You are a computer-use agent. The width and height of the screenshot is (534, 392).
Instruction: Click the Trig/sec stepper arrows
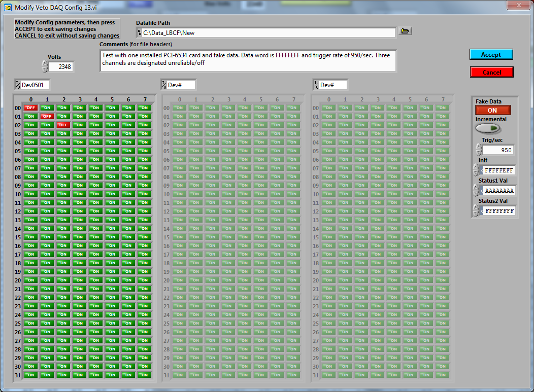(x=478, y=150)
